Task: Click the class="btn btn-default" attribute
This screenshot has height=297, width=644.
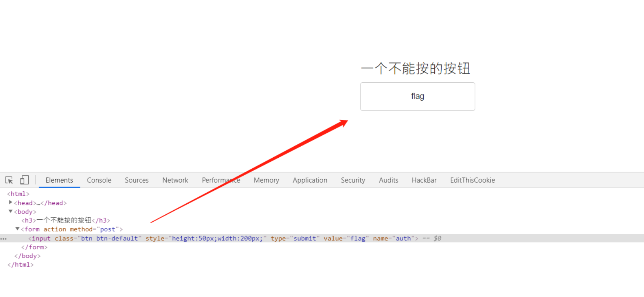Action: [x=98, y=238]
